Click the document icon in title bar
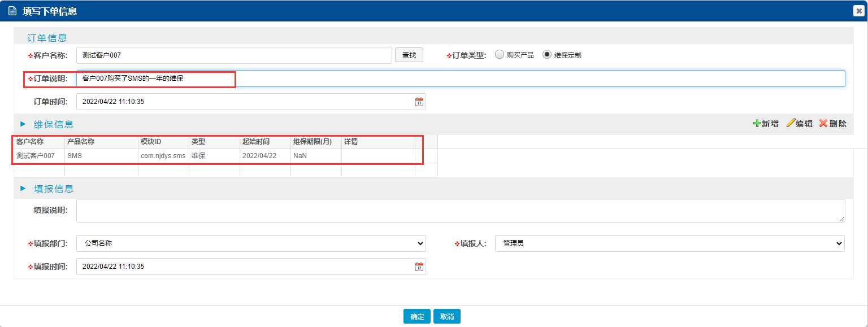The image size is (868, 327). pos(12,11)
